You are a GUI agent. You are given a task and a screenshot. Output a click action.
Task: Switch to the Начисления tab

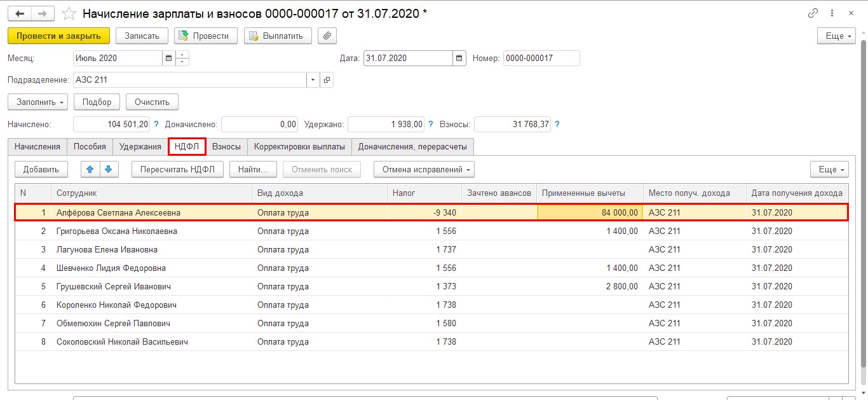(x=37, y=147)
